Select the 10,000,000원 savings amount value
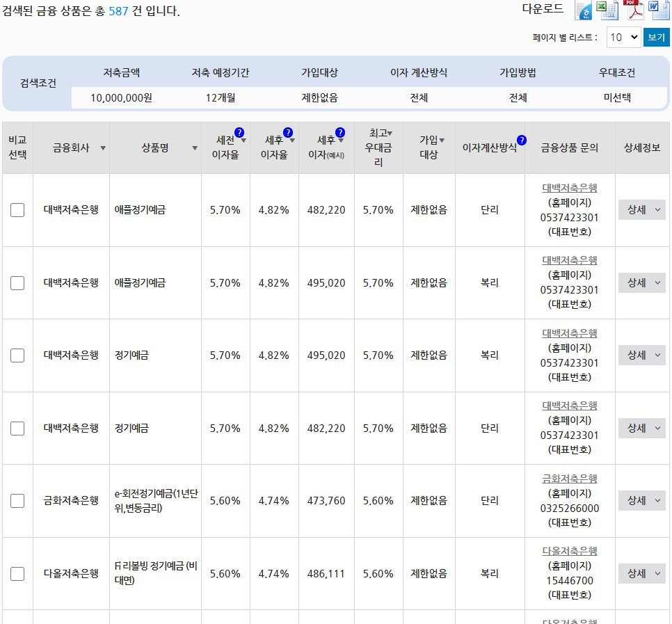Image resolution: width=672 pixels, height=624 pixels. tap(121, 98)
